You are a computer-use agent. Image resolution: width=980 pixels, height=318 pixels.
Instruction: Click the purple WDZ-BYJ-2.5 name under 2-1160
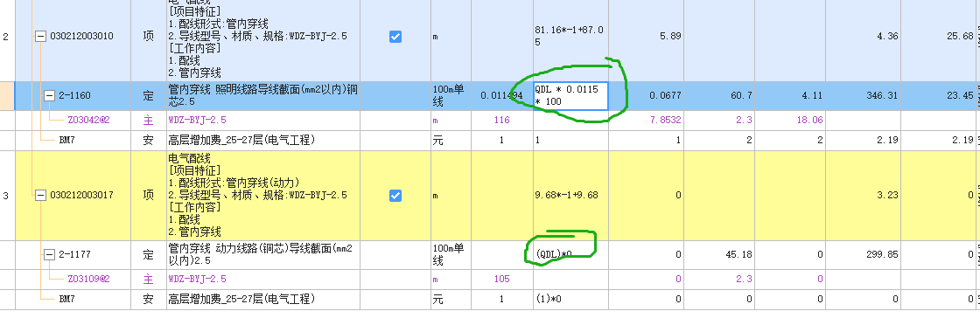198,120
